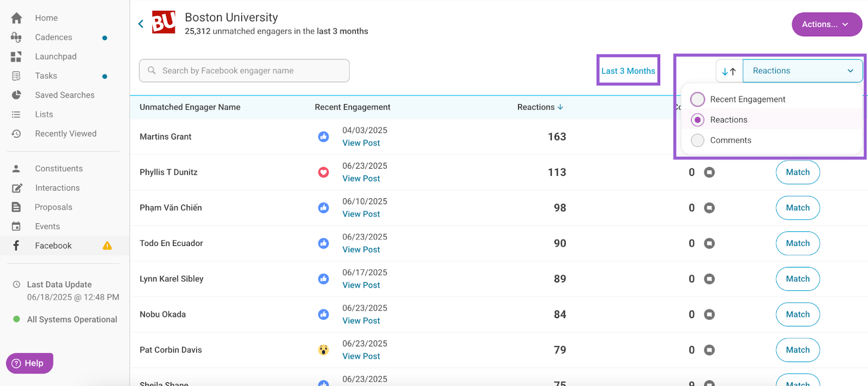This screenshot has height=386, width=868.
Task: Open the Proposals document icon
Action: click(16, 207)
